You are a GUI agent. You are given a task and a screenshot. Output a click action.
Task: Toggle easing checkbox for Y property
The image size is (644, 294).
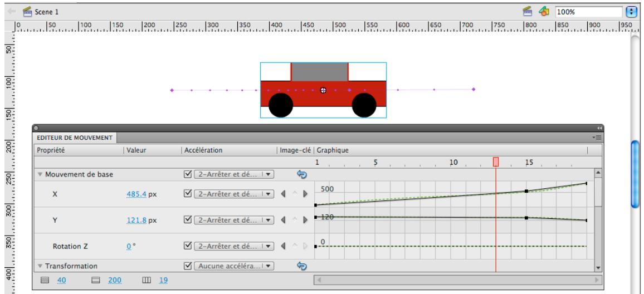click(188, 220)
